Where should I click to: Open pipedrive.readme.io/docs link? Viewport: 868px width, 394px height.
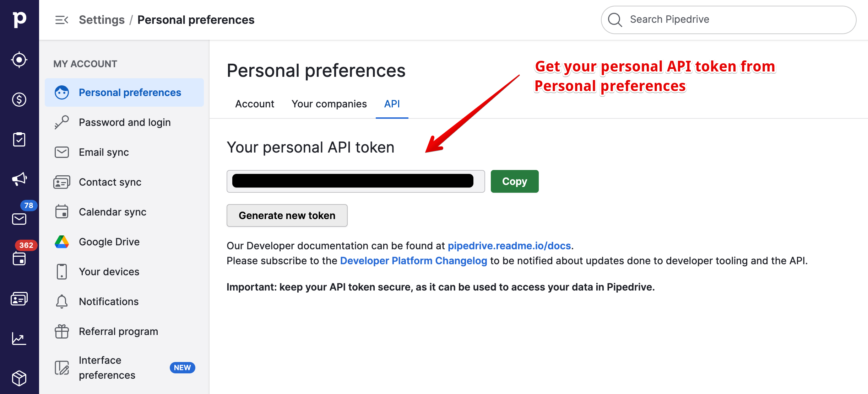[x=509, y=246]
